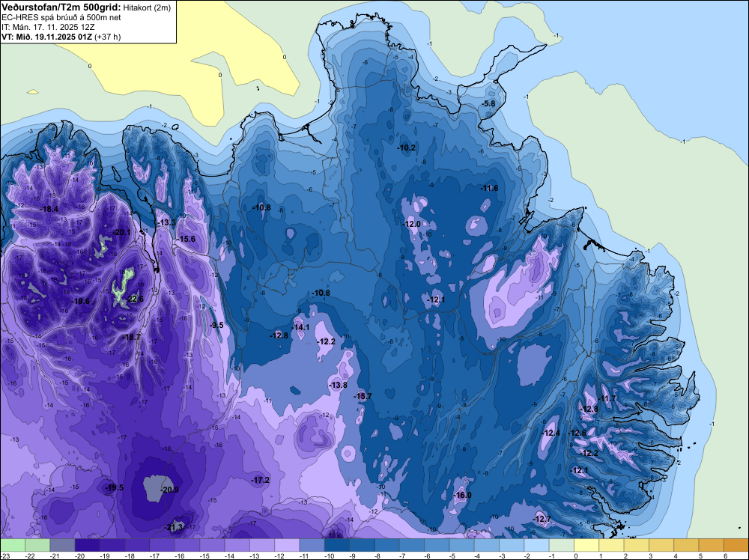Select the pale yellow legend swatch above 0
Image resolution: width=749 pixels, height=560 pixels.
point(586,545)
